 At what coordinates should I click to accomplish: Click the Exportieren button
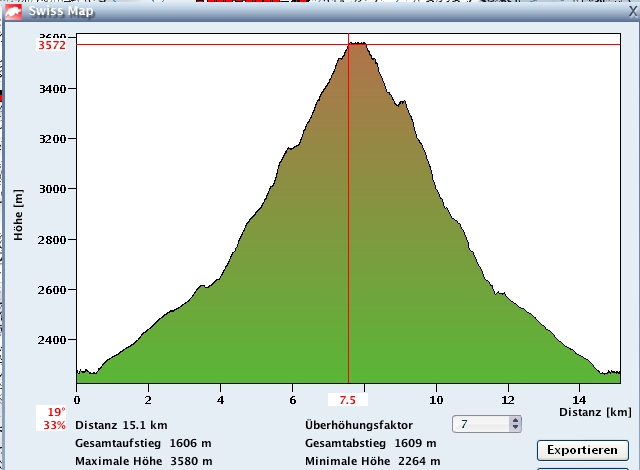click(x=583, y=450)
